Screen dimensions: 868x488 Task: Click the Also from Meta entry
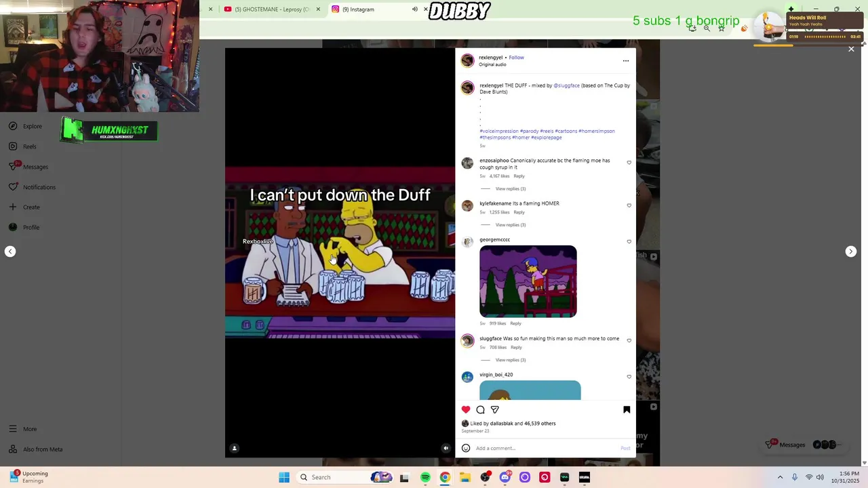click(x=35, y=449)
